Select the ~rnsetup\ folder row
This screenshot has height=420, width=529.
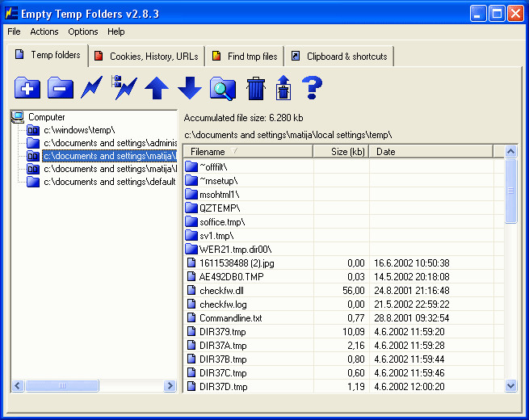pos(343,180)
